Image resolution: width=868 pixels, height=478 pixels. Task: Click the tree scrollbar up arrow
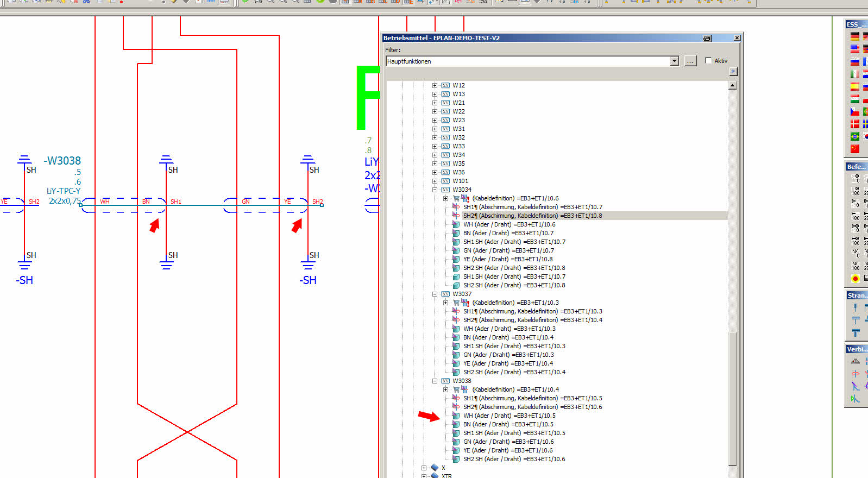coord(732,85)
